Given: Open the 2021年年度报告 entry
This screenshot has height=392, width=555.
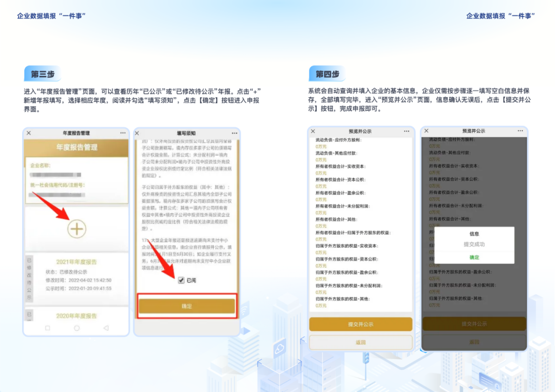Looking at the screenshot, I should (x=77, y=262).
